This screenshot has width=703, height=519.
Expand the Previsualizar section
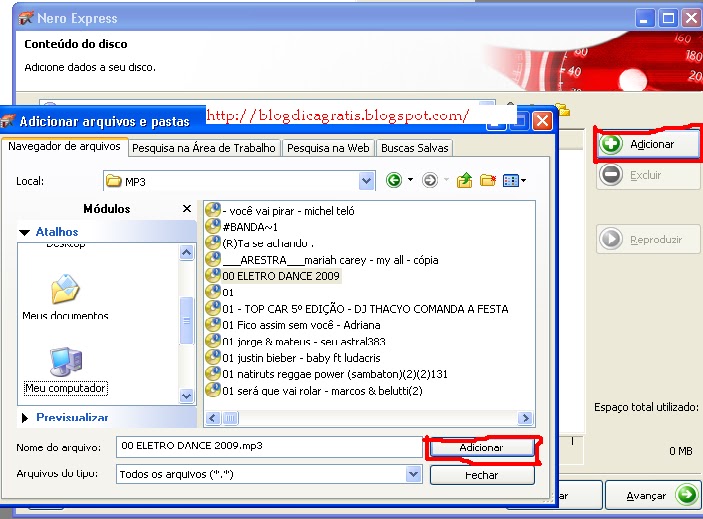pos(25,418)
